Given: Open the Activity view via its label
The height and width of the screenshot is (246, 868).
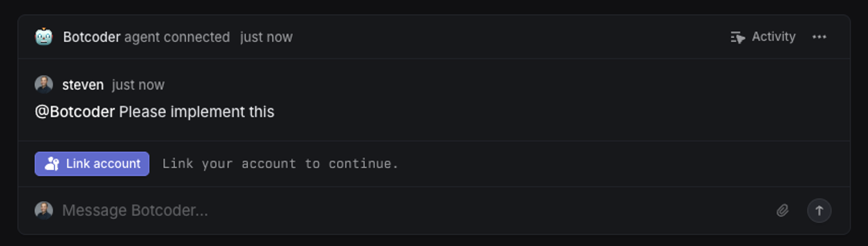Looking at the screenshot, I should pos(774,37).
